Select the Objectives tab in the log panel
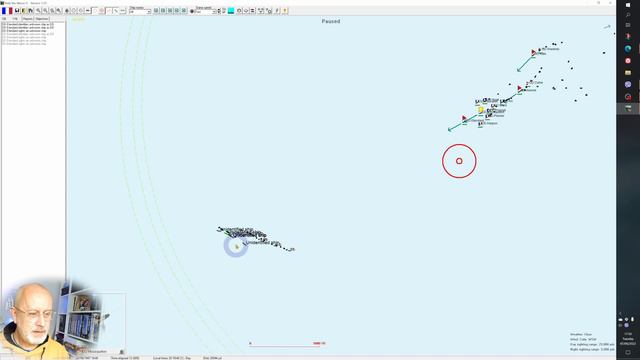Screen dimensions: 640x360 click(x=42, y=19)
